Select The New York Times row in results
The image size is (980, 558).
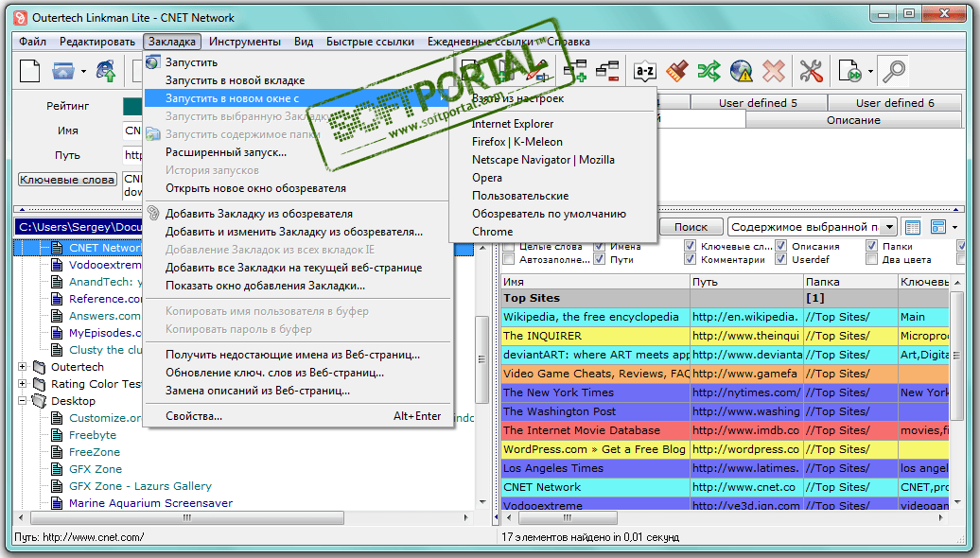[725, 392]
